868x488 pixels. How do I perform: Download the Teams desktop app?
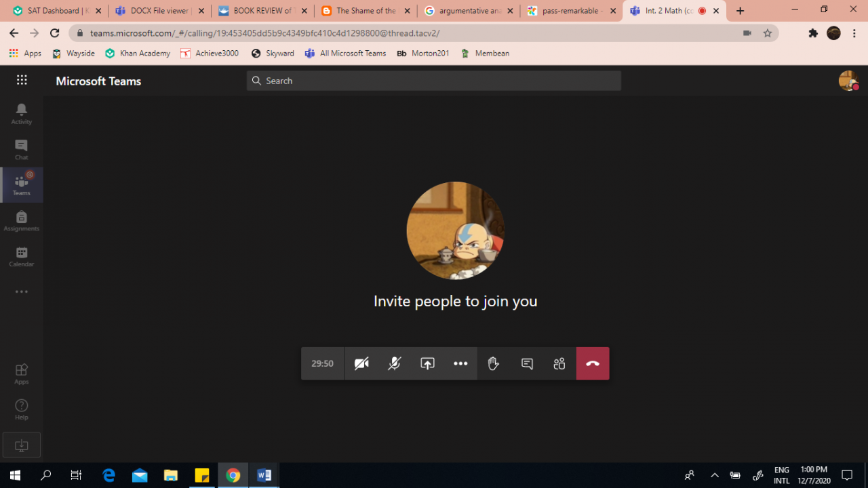[22, 445]
